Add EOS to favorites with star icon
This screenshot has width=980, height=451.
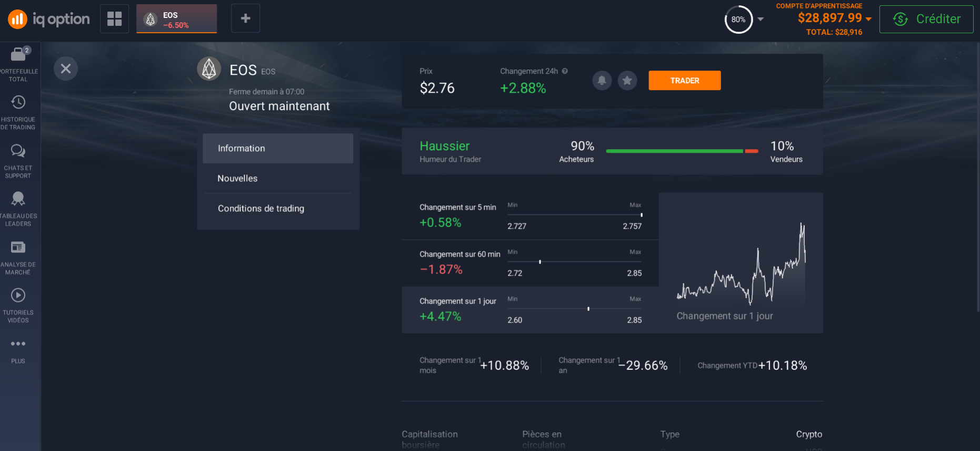627,81
